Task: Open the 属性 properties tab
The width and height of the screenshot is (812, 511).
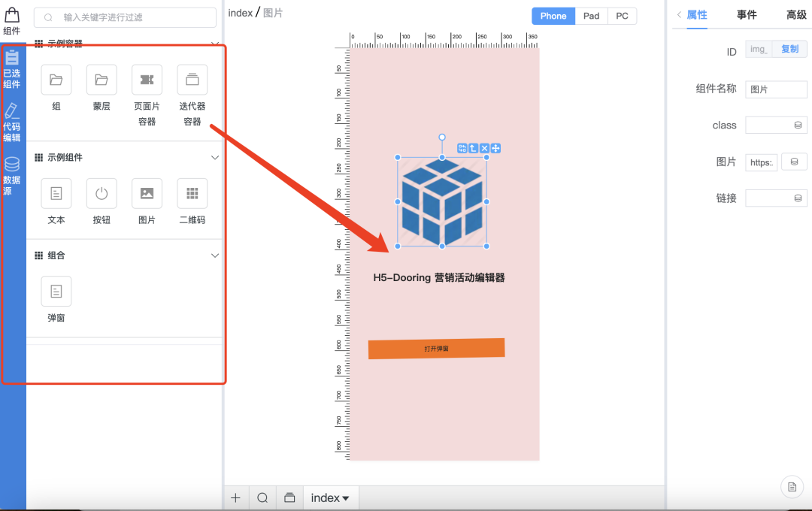Action: tap(697, 15)
